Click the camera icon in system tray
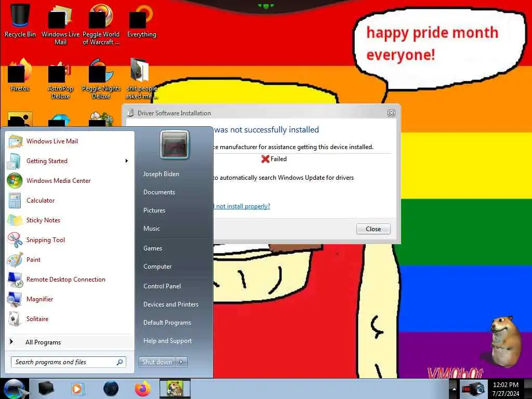 474,389
